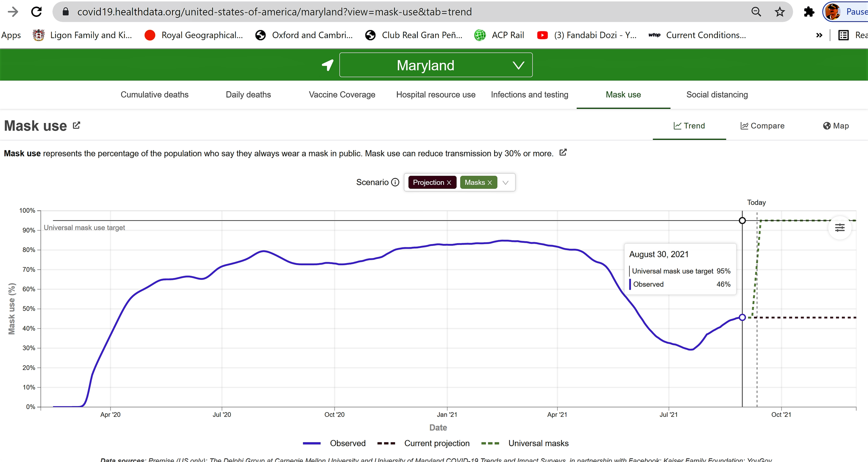The height and width of the screenshot is (462, 868).
Task: Reload the page with the refresh icon
Action: coord(36,12)
